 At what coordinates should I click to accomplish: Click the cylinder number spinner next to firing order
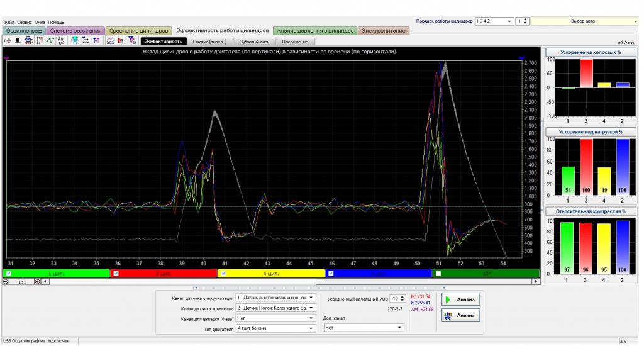tap(522, 21)
